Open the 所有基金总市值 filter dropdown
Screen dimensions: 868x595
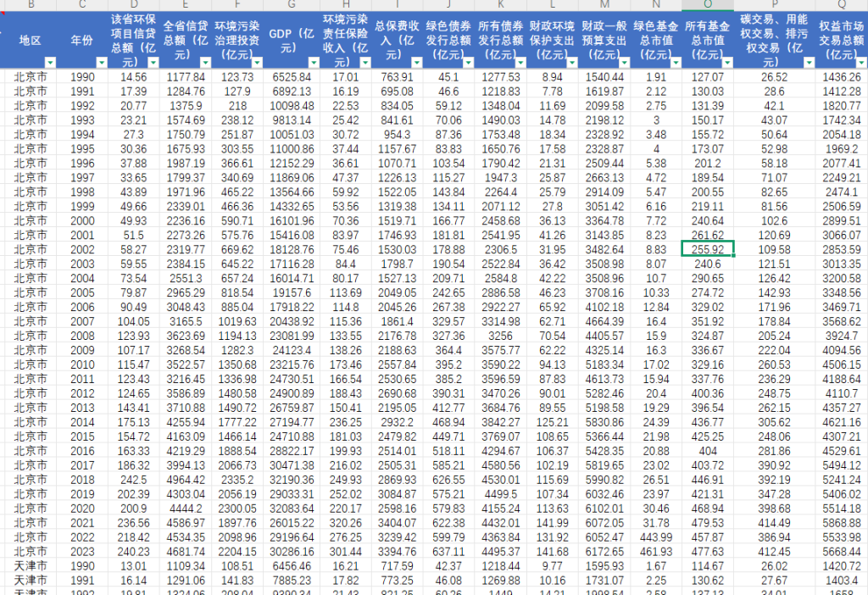(726, 62)
